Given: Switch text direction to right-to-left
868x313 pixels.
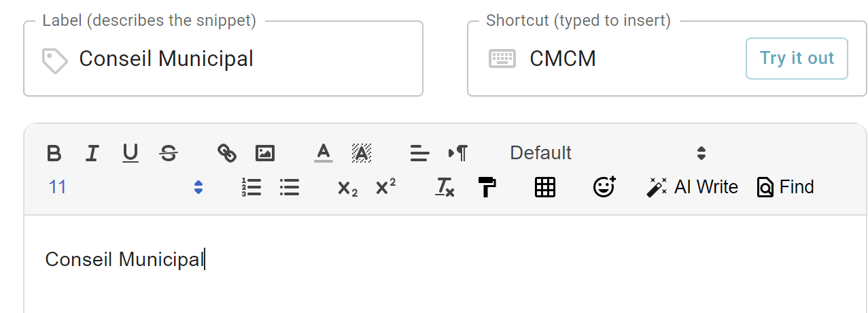Looking at the screenshot, I should pos(458,153).
